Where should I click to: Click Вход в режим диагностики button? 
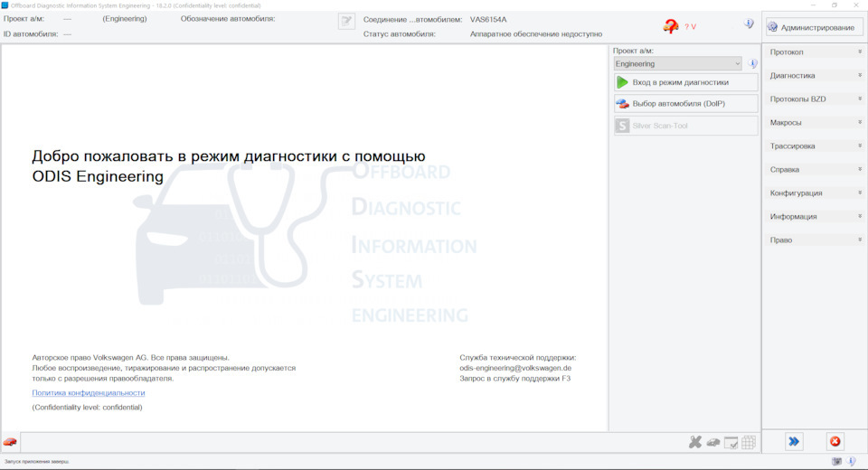click(686, 82)
